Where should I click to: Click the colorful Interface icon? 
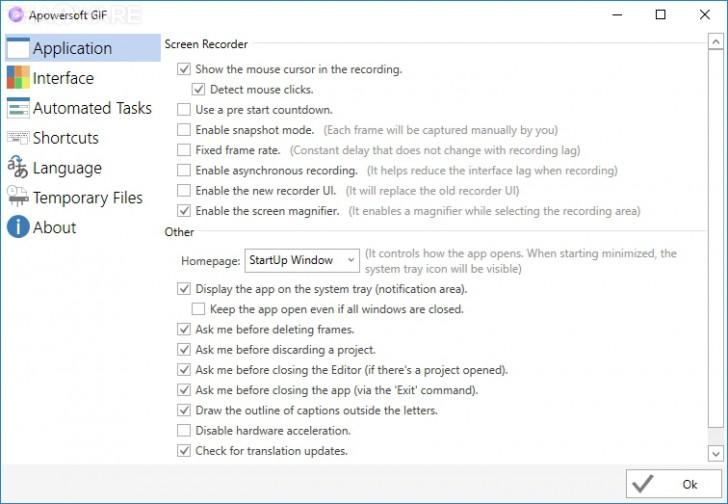coord(18,78)
